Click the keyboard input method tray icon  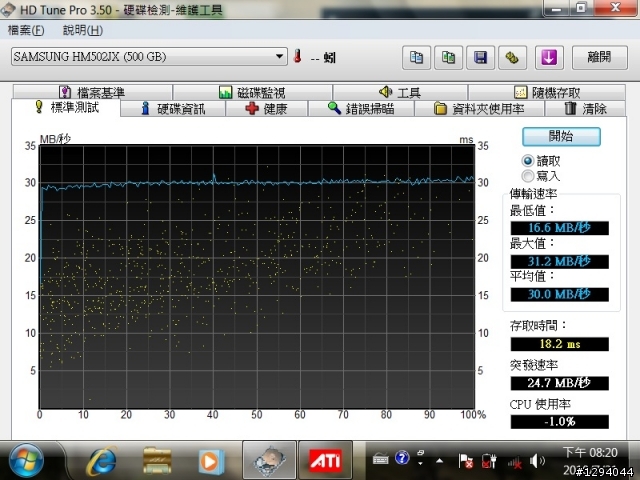pos(380,459)
